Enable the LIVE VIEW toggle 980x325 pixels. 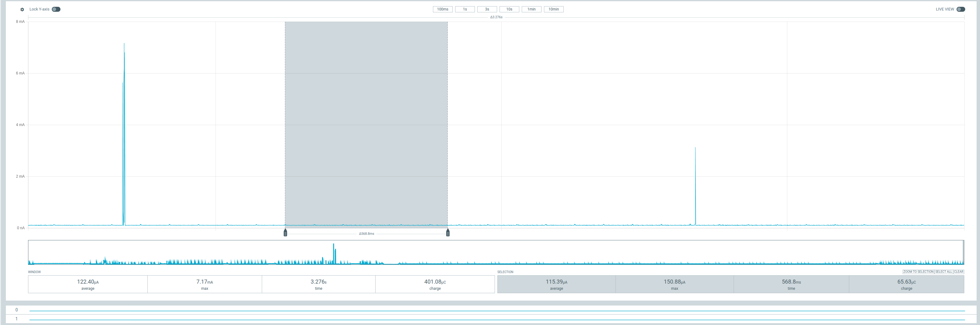point(960,9)
